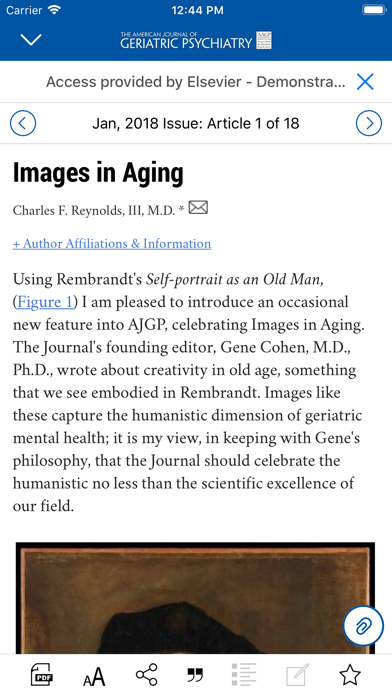Open the PDF version of the article
This screenshot has width=392, height=696.
click(42, 675)
